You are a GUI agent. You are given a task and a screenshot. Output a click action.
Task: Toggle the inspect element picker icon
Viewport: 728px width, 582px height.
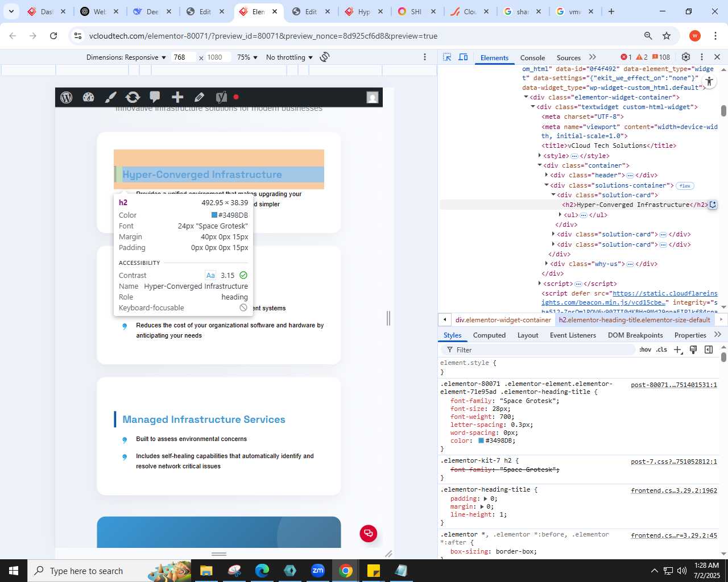pos(447,57)
